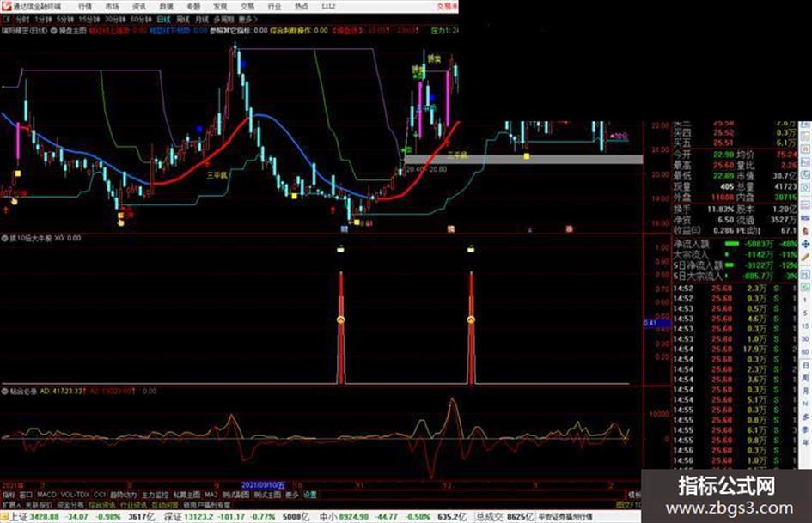Open the 模板 template menu at bottom right
The image size is (812, 523).
point(634,495)
